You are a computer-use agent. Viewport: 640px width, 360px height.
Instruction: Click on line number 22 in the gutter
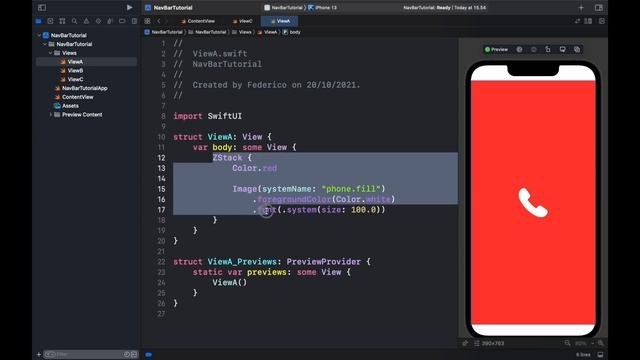point(161,262)
